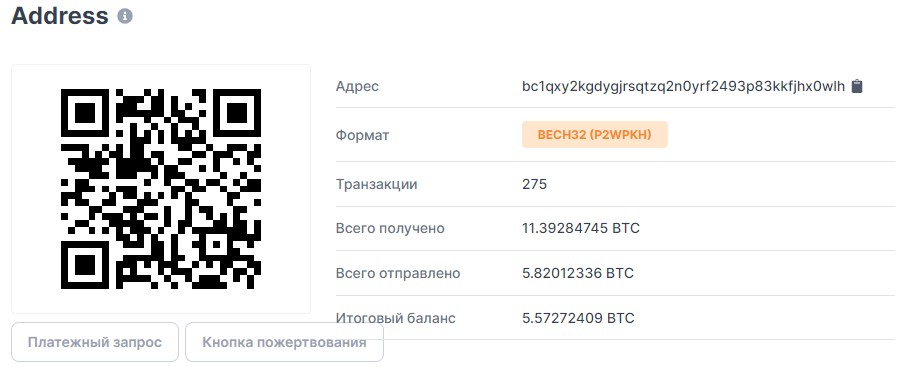
Task: Click the Всего отправлено label
Action: (x=398, y=274)
